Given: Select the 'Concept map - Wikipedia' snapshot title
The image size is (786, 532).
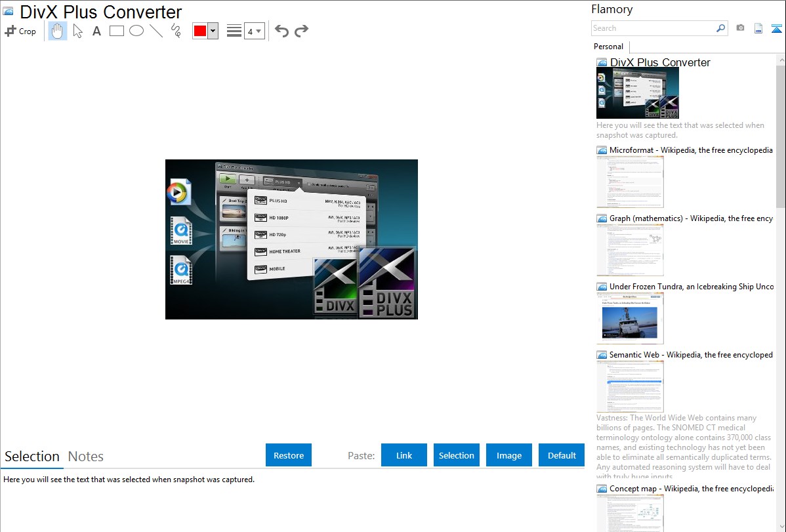Looking at the screenshot, I should click(692, 488).
